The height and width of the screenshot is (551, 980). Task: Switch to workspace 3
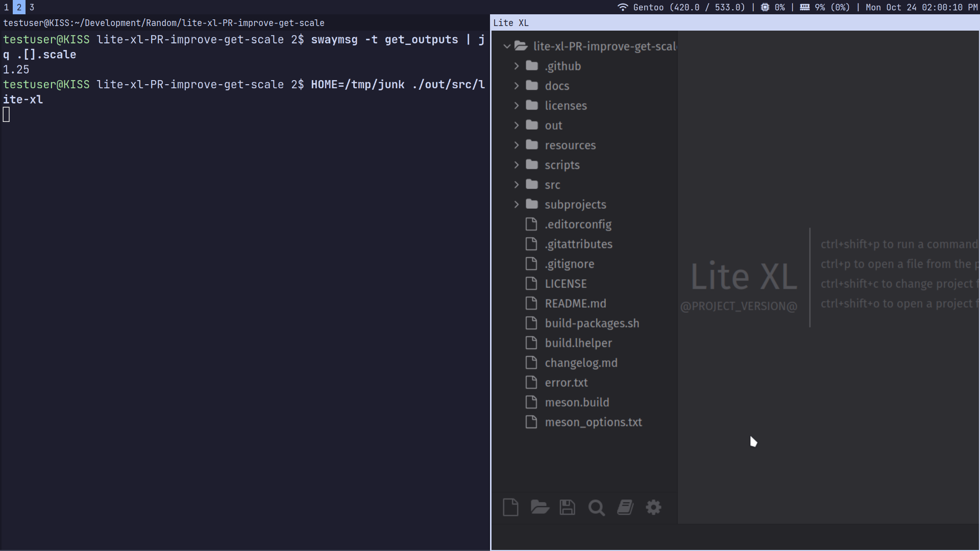point(32,7)
